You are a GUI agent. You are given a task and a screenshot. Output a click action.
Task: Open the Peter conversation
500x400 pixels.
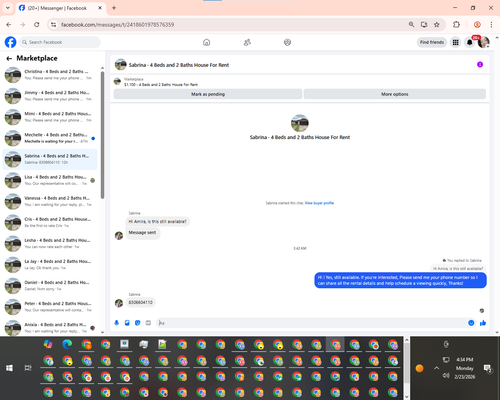(50, 307)
